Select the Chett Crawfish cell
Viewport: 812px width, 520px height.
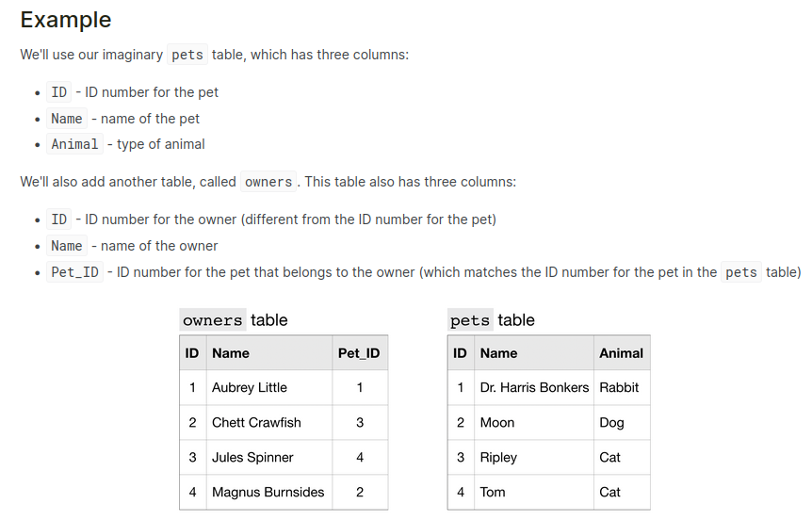(256, 422)
